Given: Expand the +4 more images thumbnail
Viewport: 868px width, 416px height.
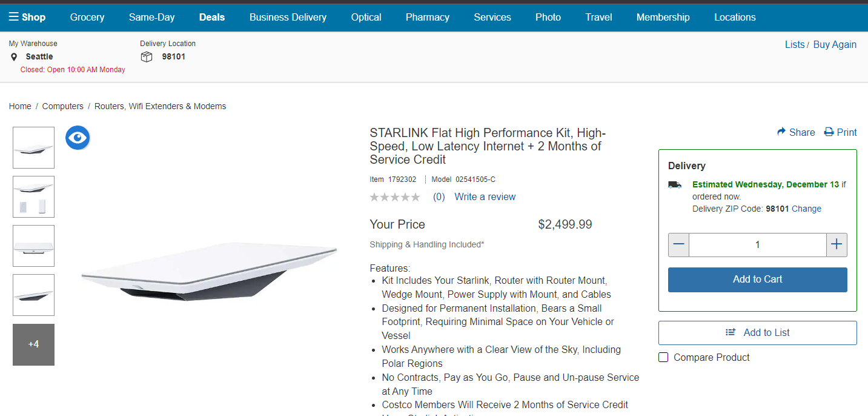Looking at the screenshot, I should 33,344.
